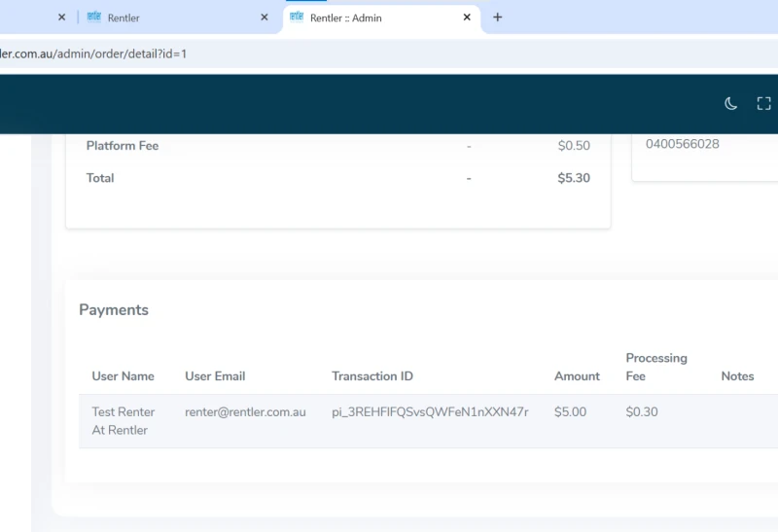Click the Rentler favicon in Admin tab
This screenshot has width=778, height=532.
(x=297, y=17)
